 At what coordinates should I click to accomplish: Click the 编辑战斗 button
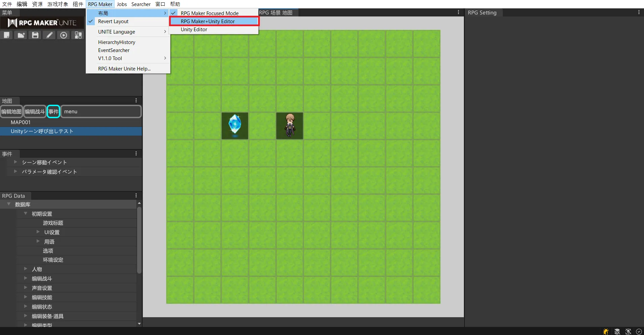(35, 111)
